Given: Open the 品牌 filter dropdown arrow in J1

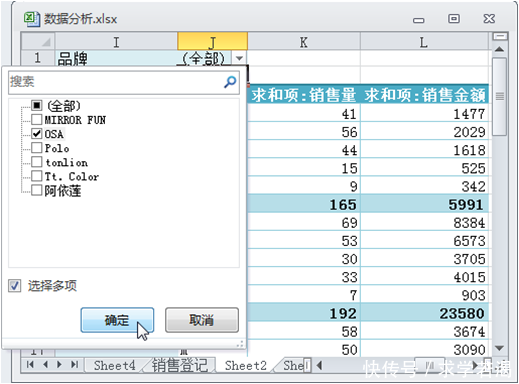Looking at the screenshot, I should (239, 58).
